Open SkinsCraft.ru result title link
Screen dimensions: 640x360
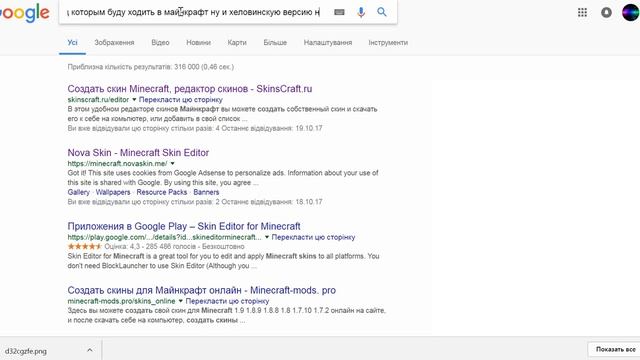[190, 89]
